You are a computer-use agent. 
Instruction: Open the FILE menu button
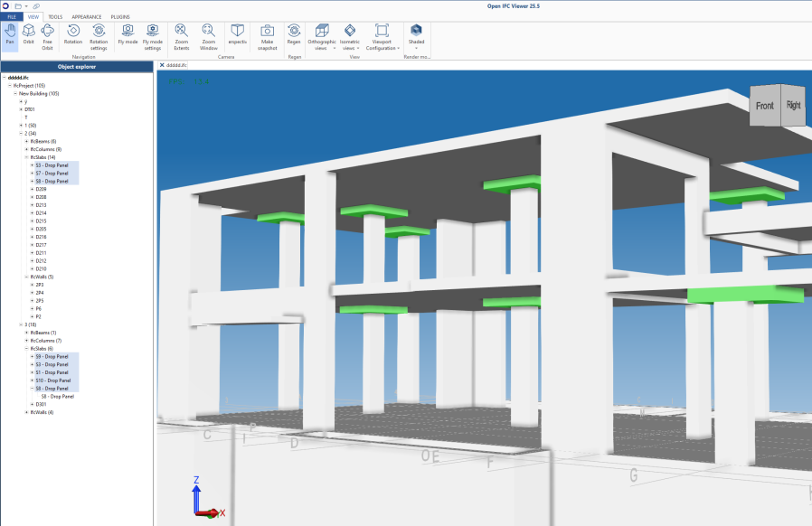pyautogui.click(x=12, y=16)
